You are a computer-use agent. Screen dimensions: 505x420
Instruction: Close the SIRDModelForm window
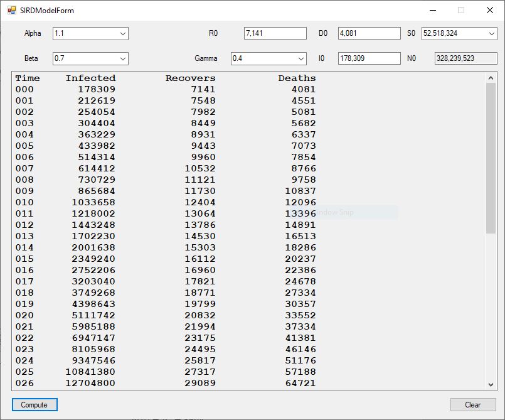(x=490, y=10)
